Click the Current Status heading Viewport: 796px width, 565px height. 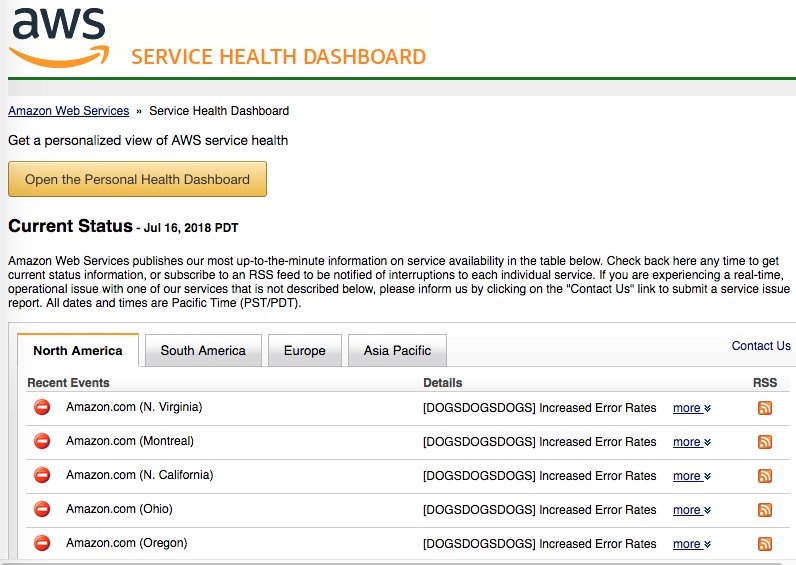70,226
